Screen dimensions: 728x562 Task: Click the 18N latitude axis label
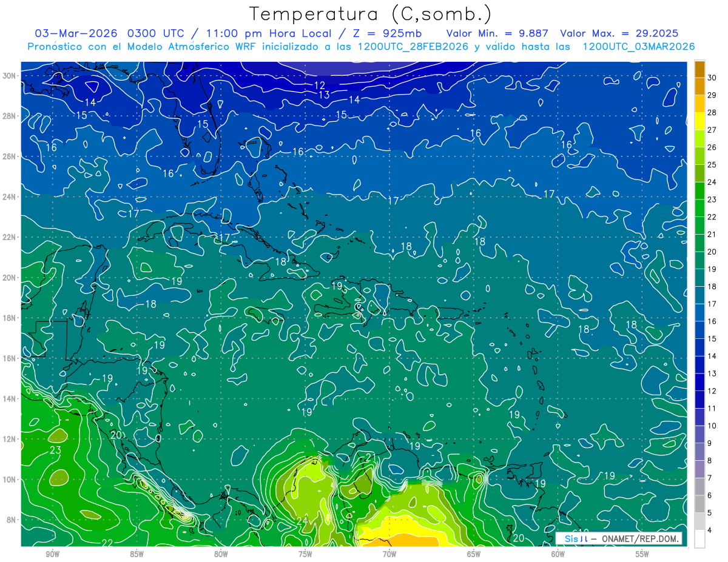pos(9,318)
